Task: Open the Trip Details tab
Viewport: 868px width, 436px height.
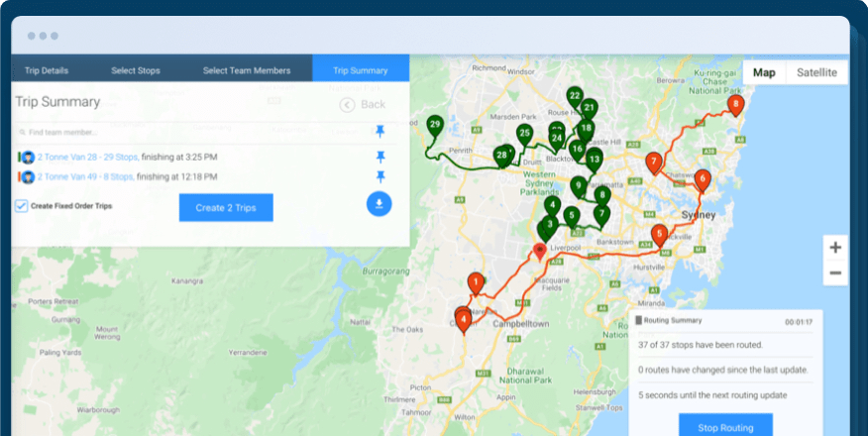Action: point(47,70)
